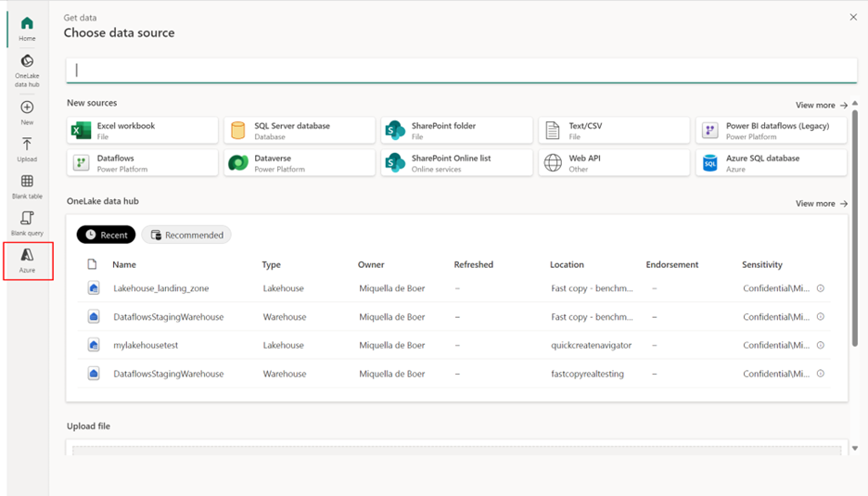Click the file type icon in table header
This screenshot has height=496, width=868.
[92, 264]
